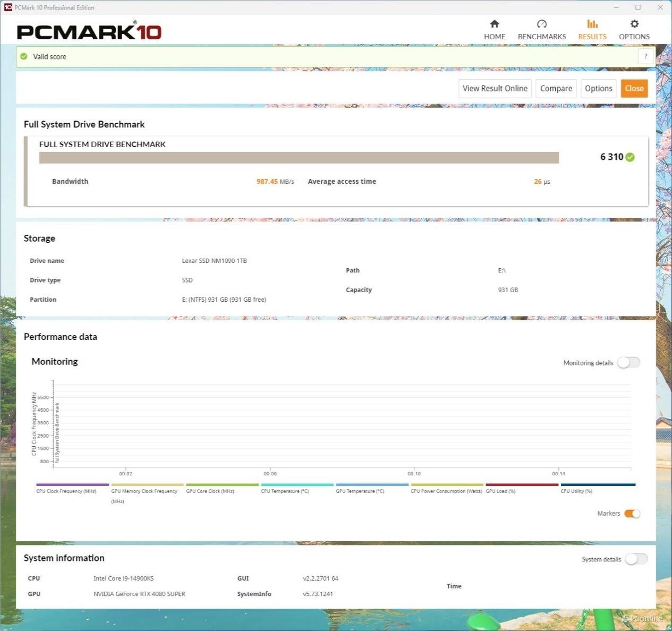Image resolution: width=672 pixels, height=631 pixels.
Task: Click the PCMark title bar app icon
Action: pos(8,7)
